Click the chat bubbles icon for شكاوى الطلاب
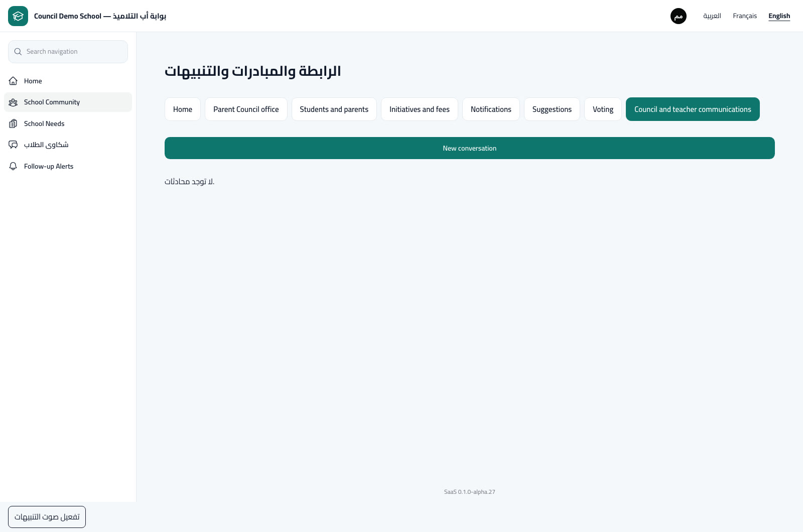This screenshot has height=532, width=803. (13, 145)
